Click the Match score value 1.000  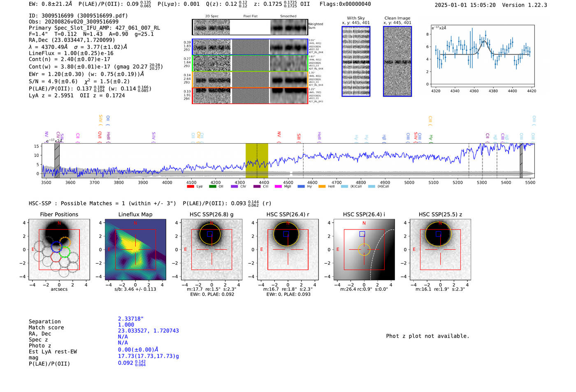126,325
